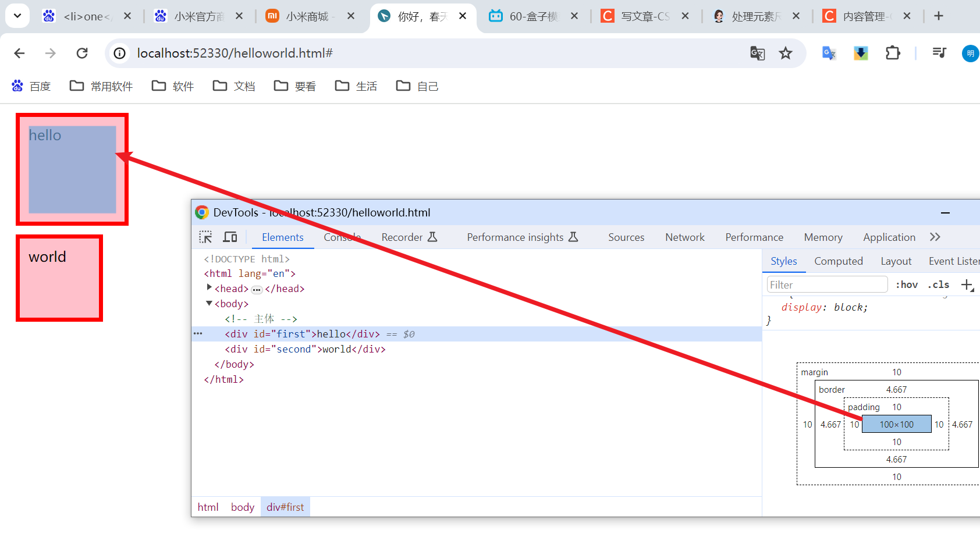The width and height of the screenshot is (980, 555).
Task: Click the address bar URL
Action: point(235,54)
